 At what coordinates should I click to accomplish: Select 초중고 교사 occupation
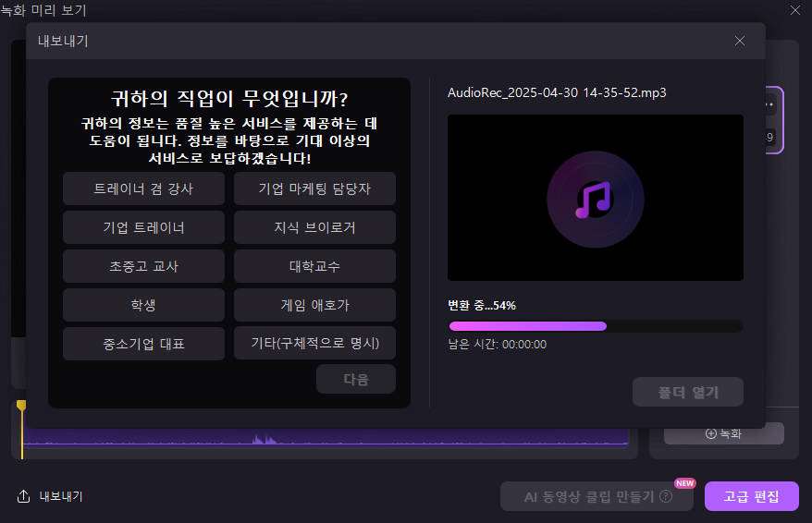pos(143,266)
